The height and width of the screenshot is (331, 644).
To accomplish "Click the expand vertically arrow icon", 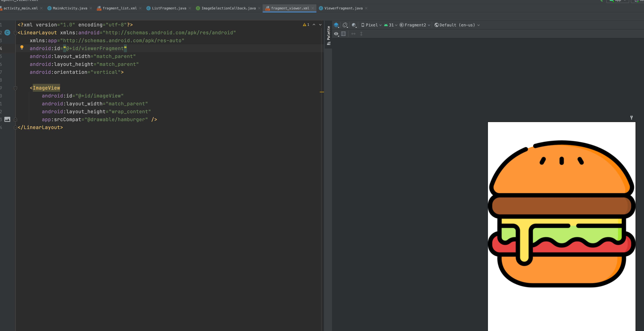I will 361,34.
